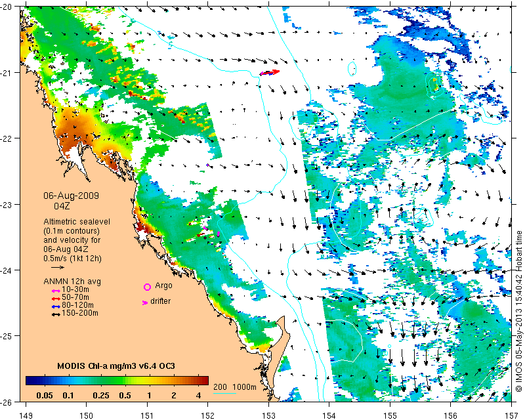This screenshot has height=420, width=525.
Task: Click the colorbar value '0.5'
Action: coord(125,396)
